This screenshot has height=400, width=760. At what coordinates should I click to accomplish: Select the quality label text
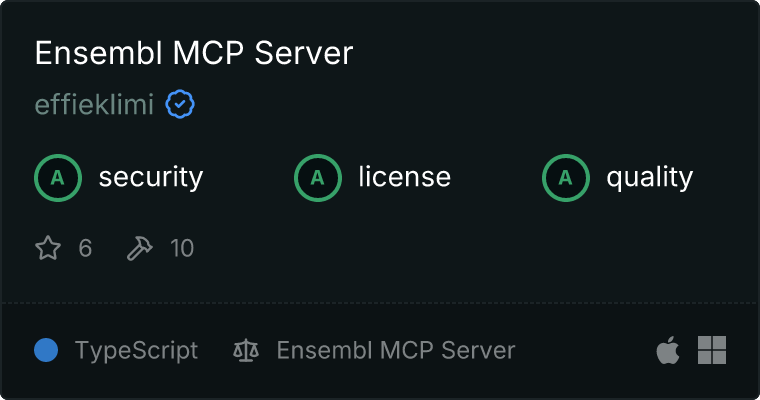coord(649,177)
